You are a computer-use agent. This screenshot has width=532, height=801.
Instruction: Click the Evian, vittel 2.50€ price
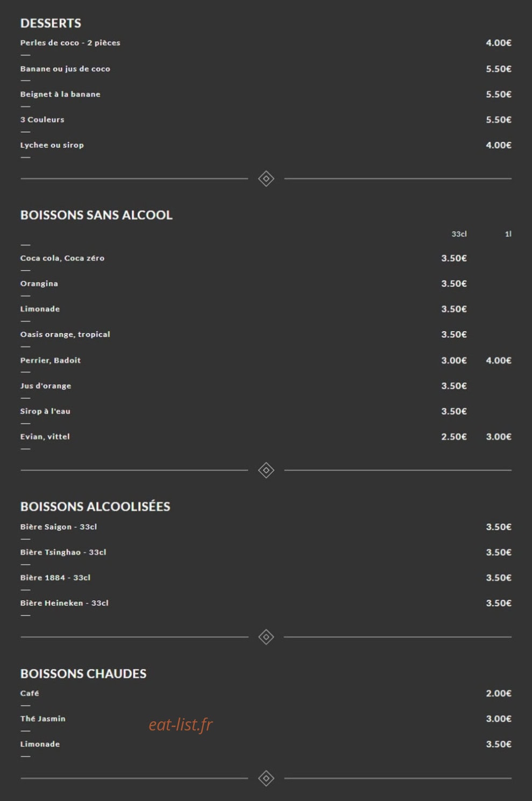pyautogui.click(x=454, y=437)
